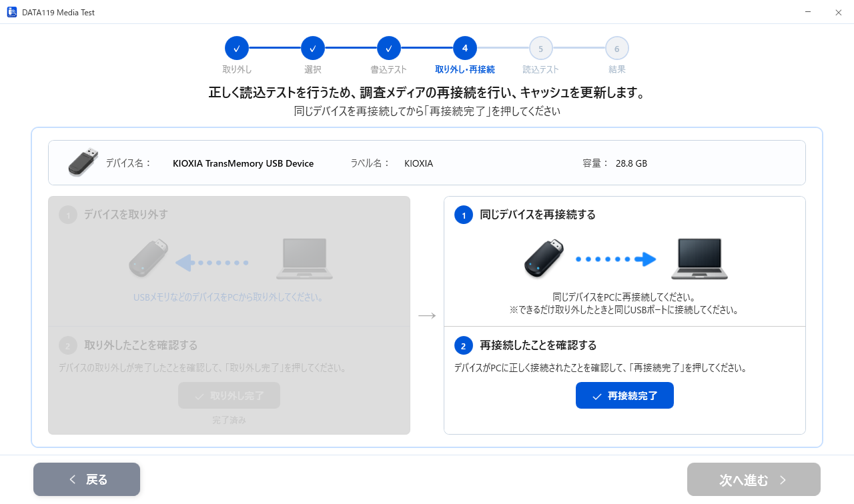The image size is (854, 504).
Task: Click the blue dotted arrow toward the laptop
Action: [x=616, y=259]
